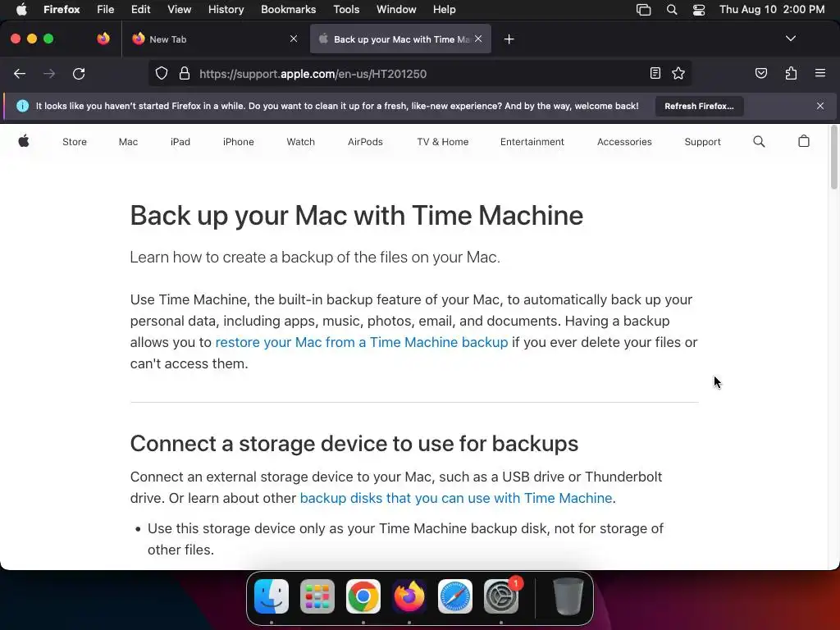Open AirPods in Apple navigation
840x630 pixels.
coord(365,142)
